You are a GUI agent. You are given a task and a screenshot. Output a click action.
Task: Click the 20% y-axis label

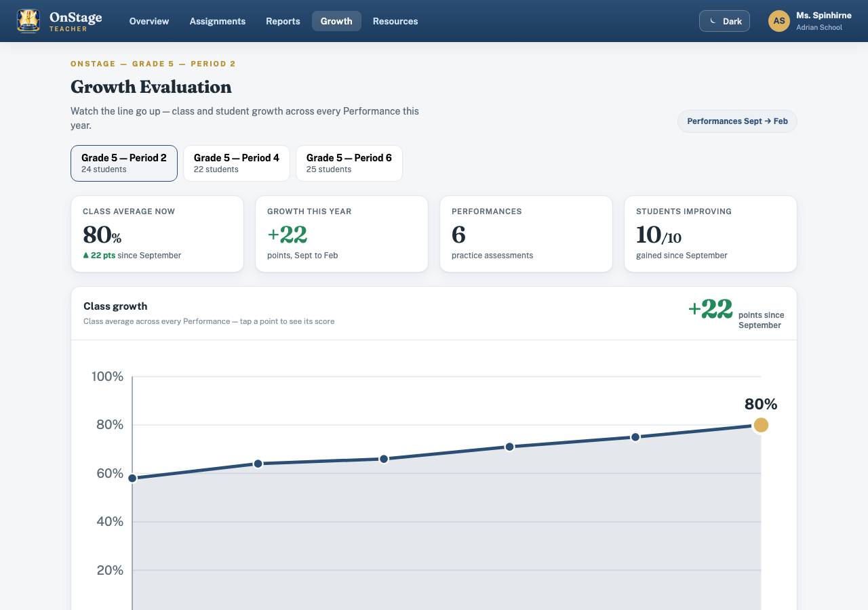point(110,570)
